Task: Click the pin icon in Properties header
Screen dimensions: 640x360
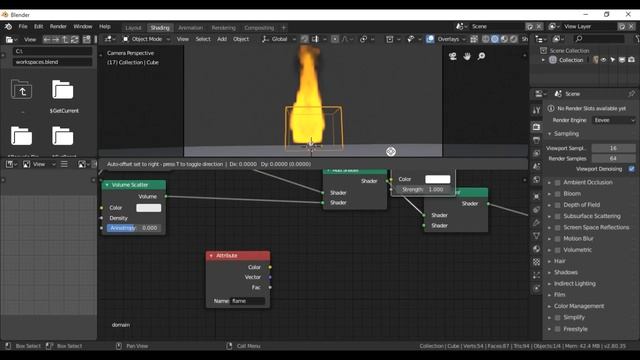Action: pyautogui.click(x=632, y=94)
